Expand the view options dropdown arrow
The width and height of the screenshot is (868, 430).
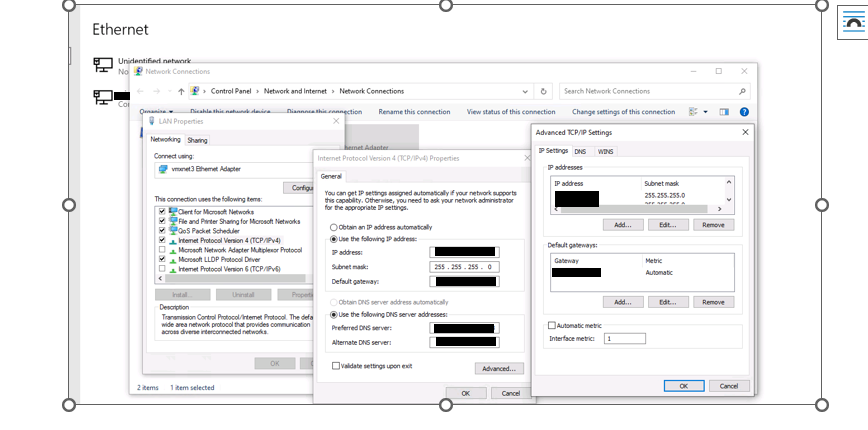pos(706,112)
